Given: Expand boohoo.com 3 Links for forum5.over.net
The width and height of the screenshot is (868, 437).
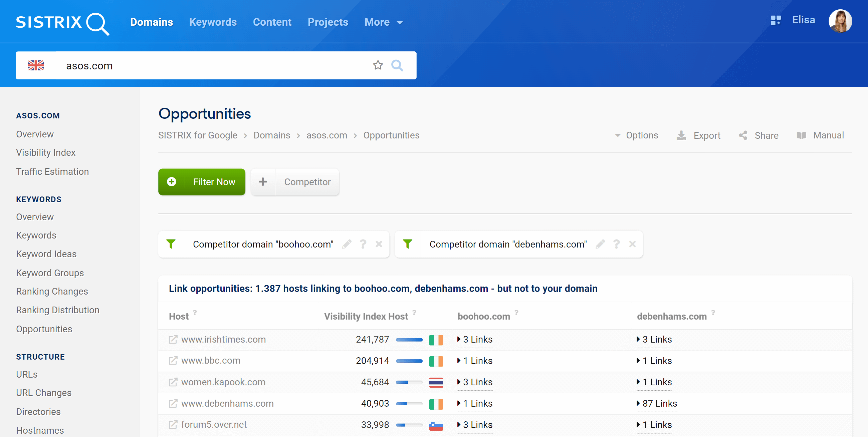Looking at the screenshot, I should tap(475, 425).
